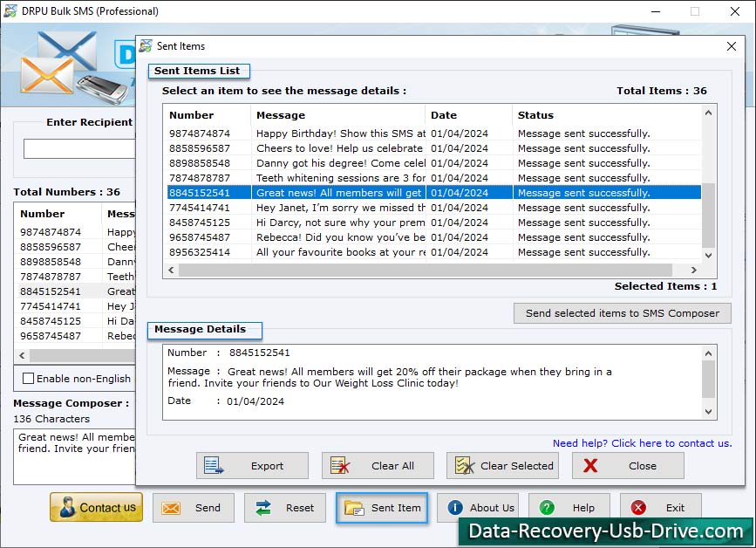Image resolution: width=756 pixels, height=548 pixels.
Task: Click the Sent Items dialog title icon
Action: 146,46
